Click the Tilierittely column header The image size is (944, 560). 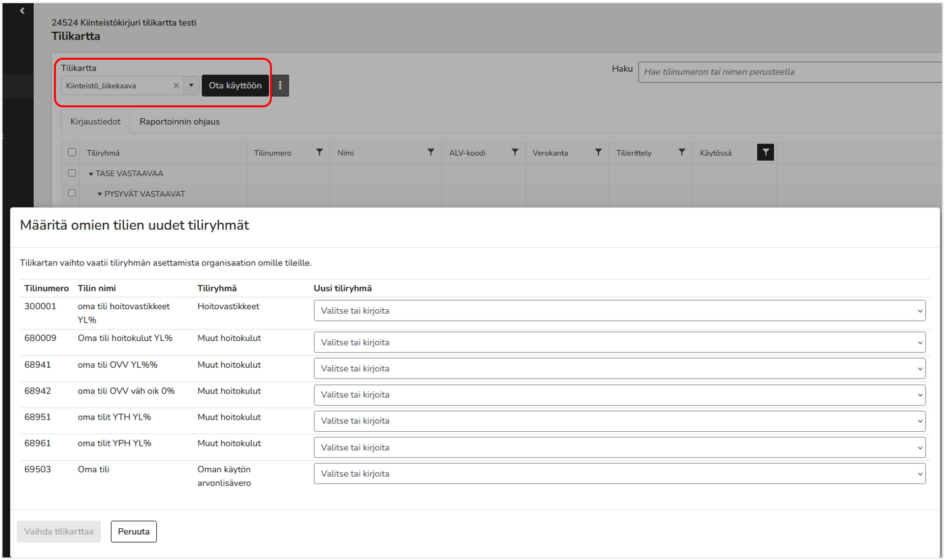634,153
